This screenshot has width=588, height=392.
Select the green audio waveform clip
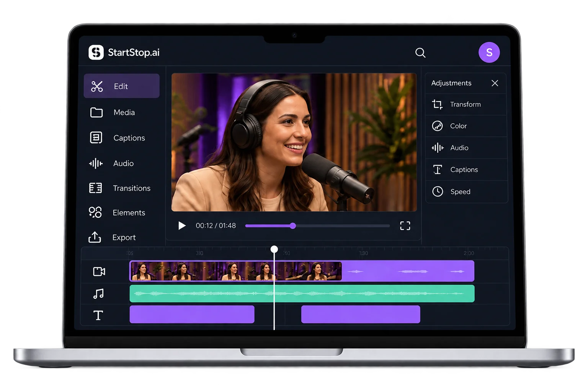[302, 294]
